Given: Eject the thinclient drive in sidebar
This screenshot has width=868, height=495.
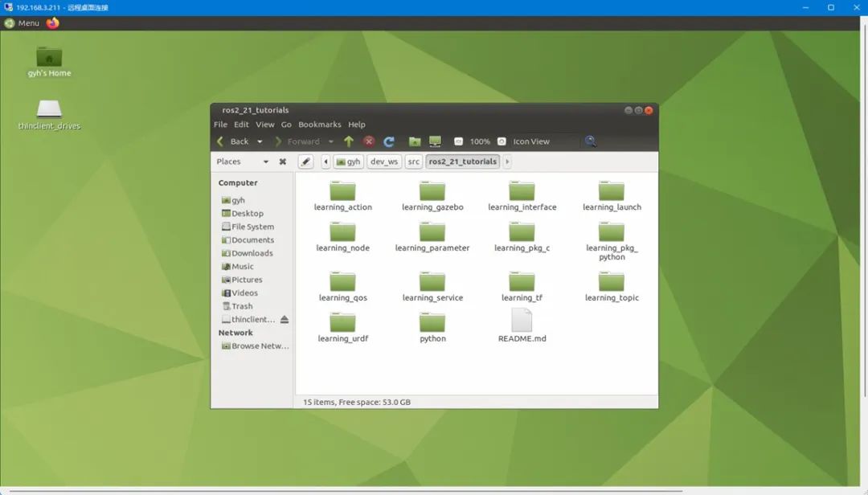Looking at the screenshot, I should click(x=285, y=320).
